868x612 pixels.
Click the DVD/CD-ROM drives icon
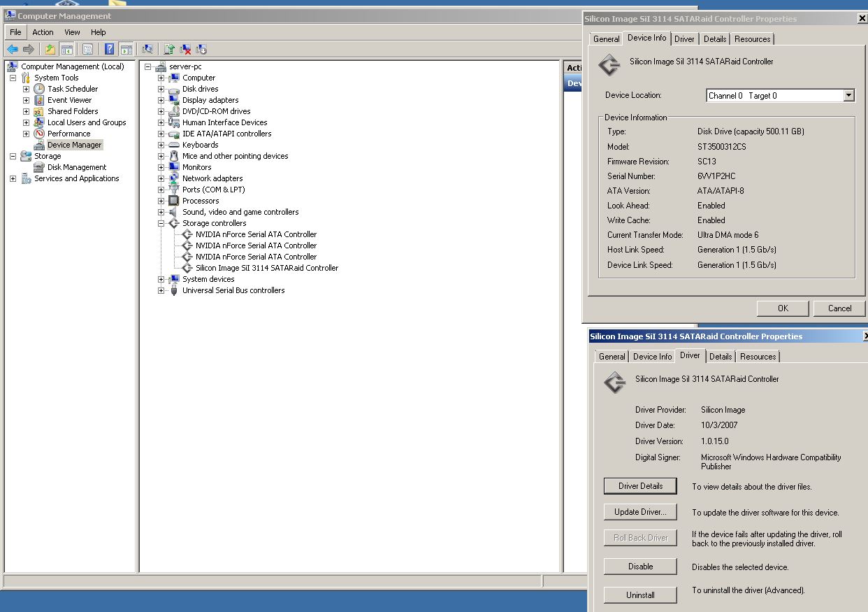click(174, 111)
